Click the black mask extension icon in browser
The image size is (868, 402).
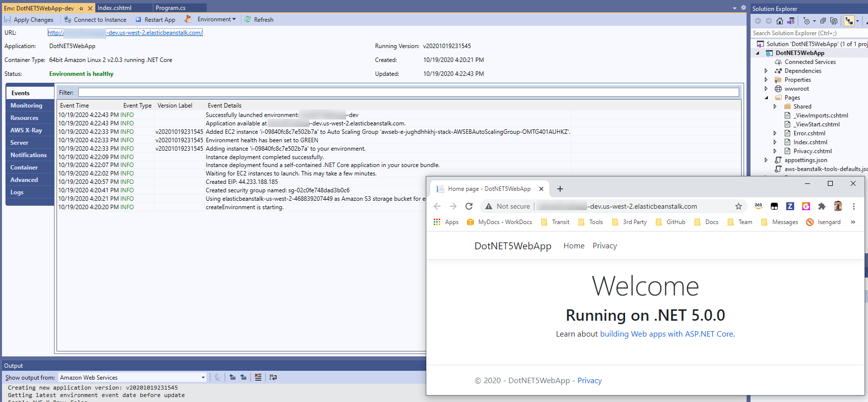tap(774, 206)
